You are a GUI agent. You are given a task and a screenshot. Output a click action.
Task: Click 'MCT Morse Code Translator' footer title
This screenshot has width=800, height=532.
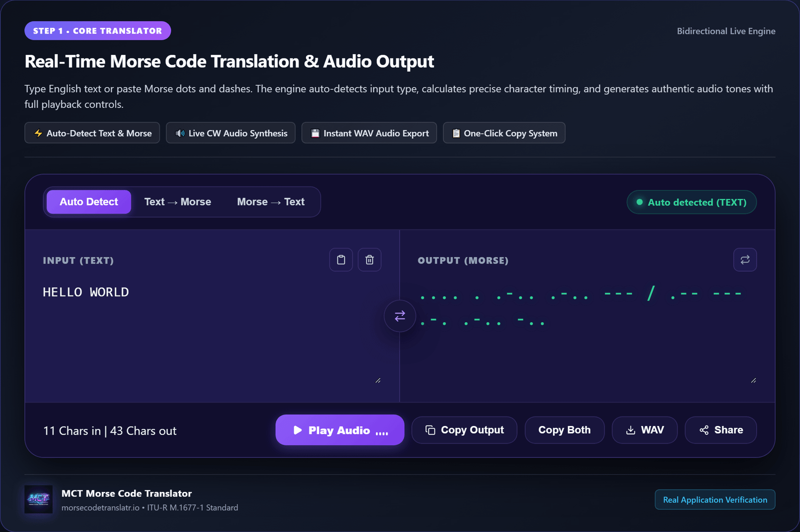[126, 493]
